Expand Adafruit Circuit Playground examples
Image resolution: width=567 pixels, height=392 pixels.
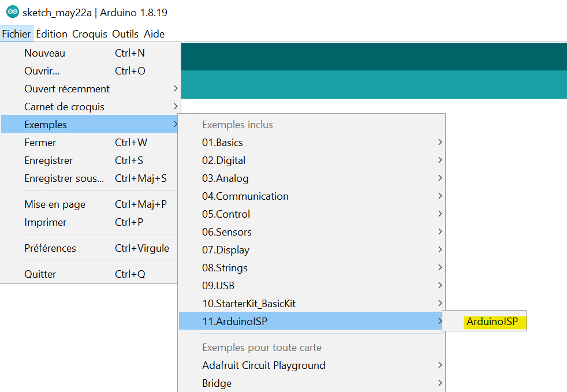click(311, 365)
